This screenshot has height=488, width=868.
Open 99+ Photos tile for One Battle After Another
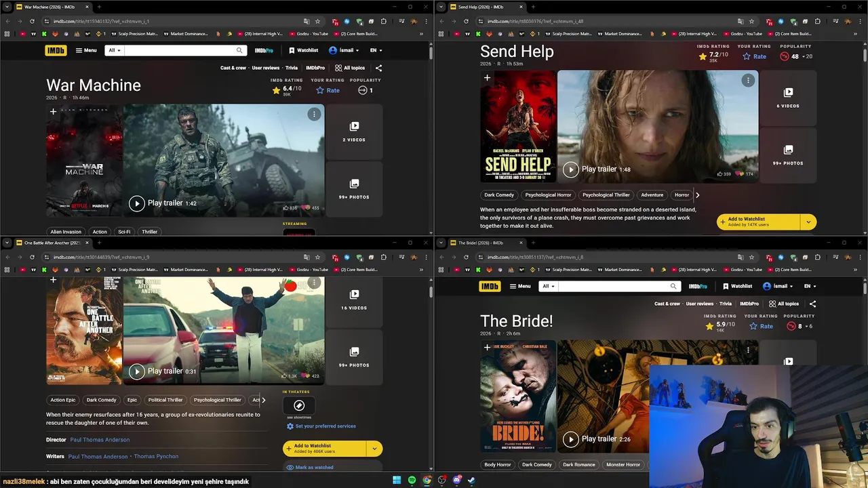pyautogui.click(x=354, y=357)
